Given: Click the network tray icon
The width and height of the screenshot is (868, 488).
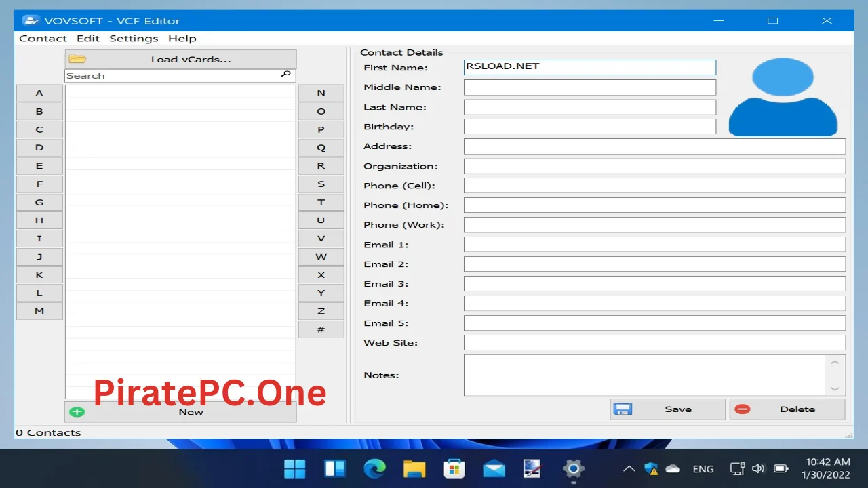Looking at the screenshot, I should click(x=737, y=468).
